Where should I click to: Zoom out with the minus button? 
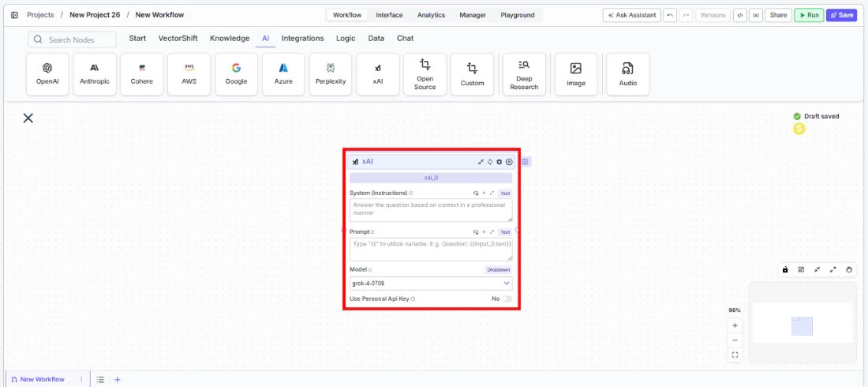(x=735, y=340)
